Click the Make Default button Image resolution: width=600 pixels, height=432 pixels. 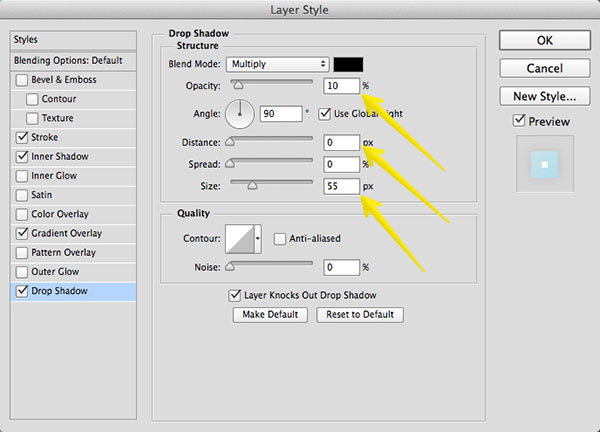(271, 315)
